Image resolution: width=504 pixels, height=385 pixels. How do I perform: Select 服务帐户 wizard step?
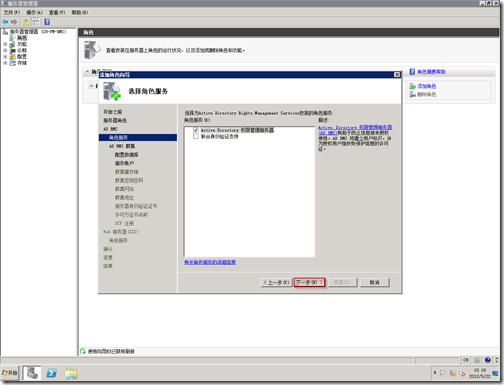point(124,163)
